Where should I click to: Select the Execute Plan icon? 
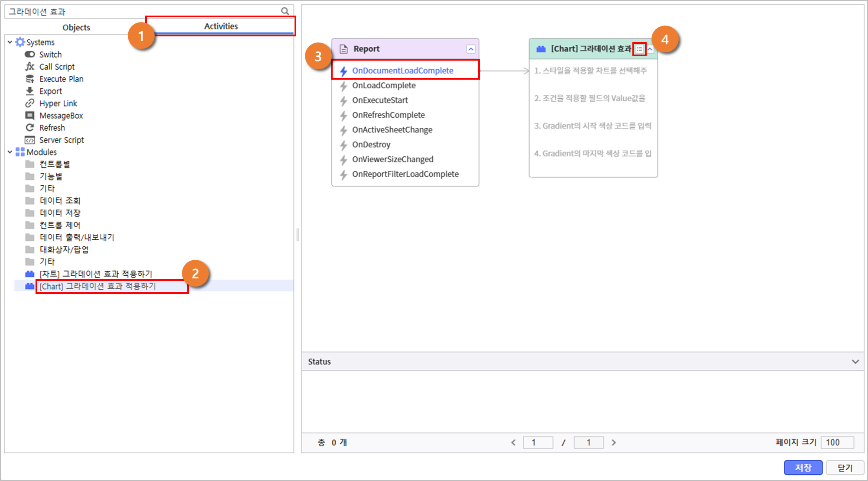coord(30,79)
